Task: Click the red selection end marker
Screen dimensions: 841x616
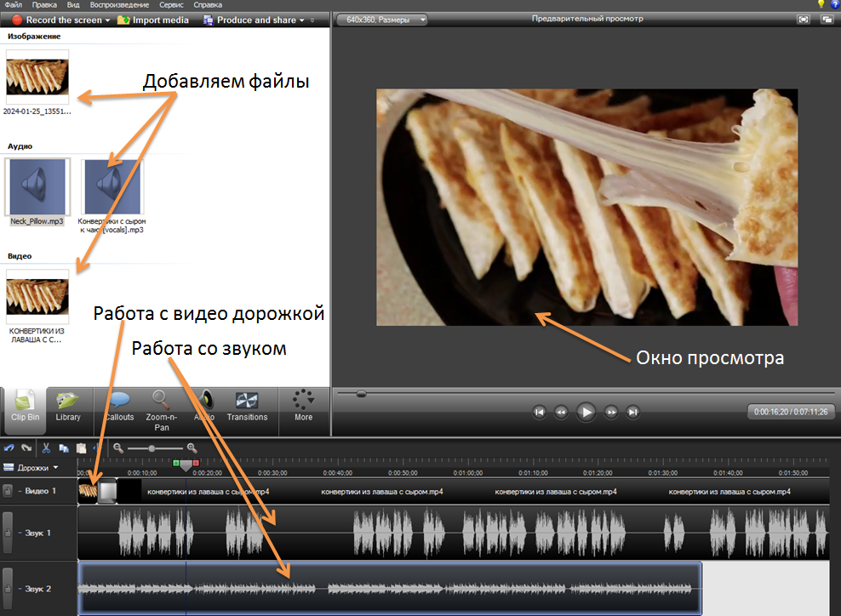Action: click(196, 463)
